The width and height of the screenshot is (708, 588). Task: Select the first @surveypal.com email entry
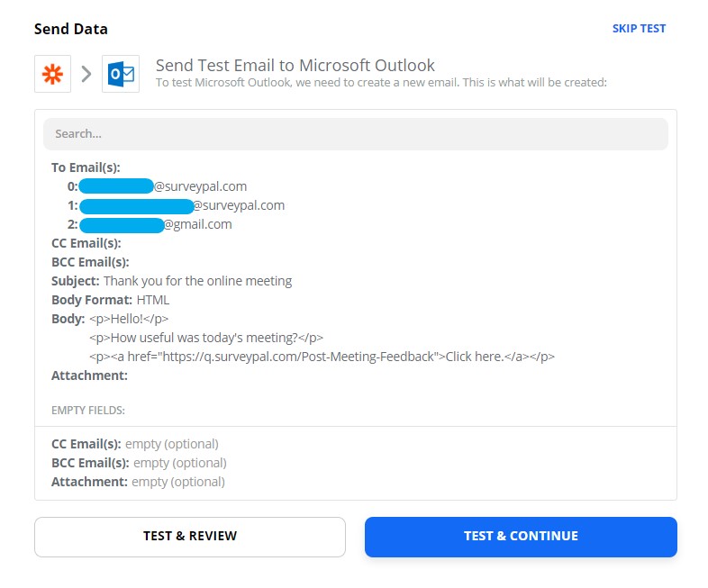coord(157,186)
